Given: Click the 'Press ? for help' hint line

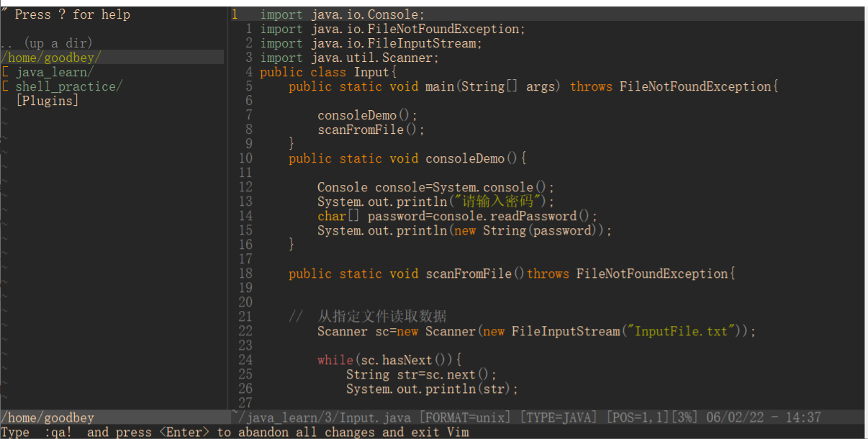Looking at the screenshot, I should pyautogui.click(x=65, y=14).
